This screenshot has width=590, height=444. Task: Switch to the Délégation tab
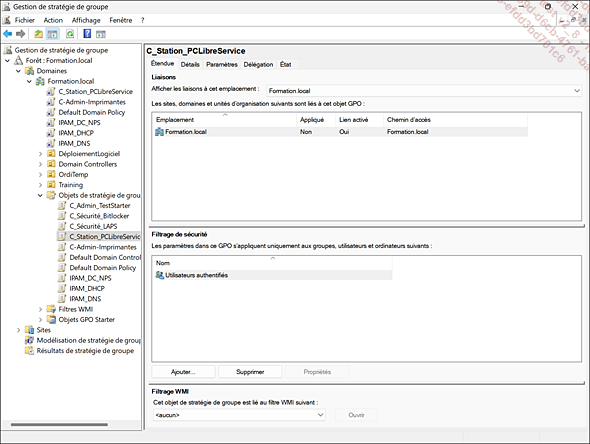click(258, 64)
